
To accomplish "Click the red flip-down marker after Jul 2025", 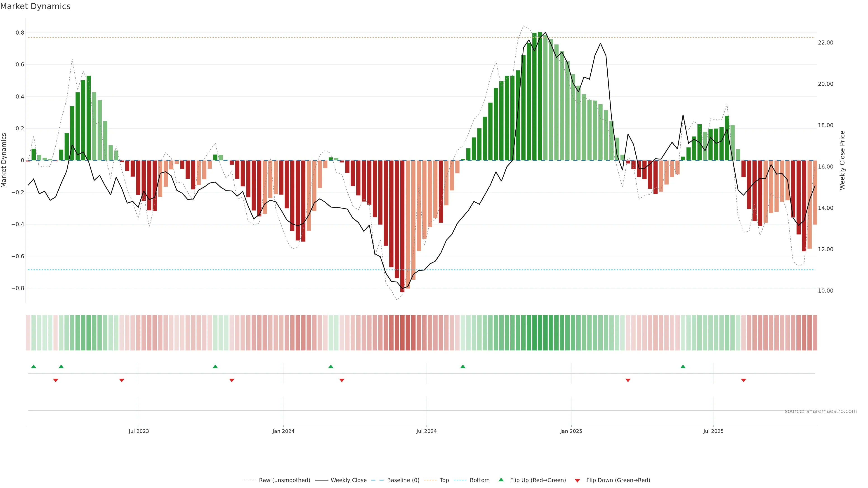I will coord(743,380).
